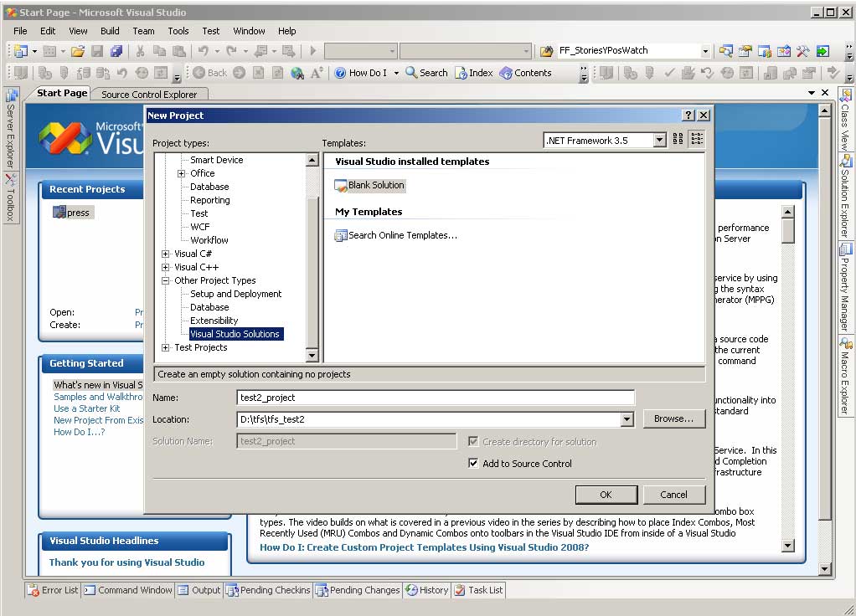Click the Find in Files icon near FF_StoriesYPosWatch
856x616 pixels.
546,51
